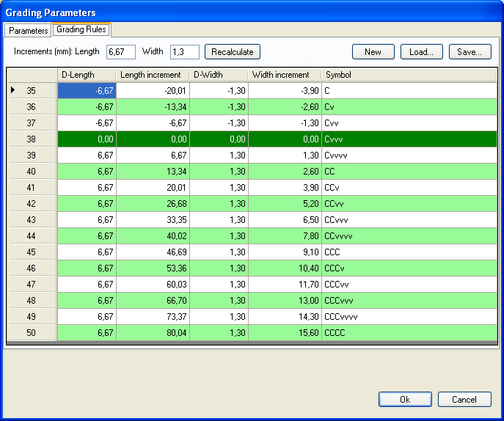Click Symbol cell CCCvvvv

pos(409,317)
